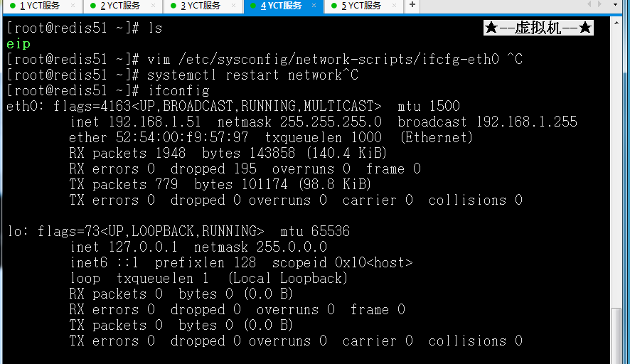Click the "/etc/sysconfig/network-scripts/ifcfg-eth0" path text
Screen dimensions: 630x364
[x=338, y=60]
